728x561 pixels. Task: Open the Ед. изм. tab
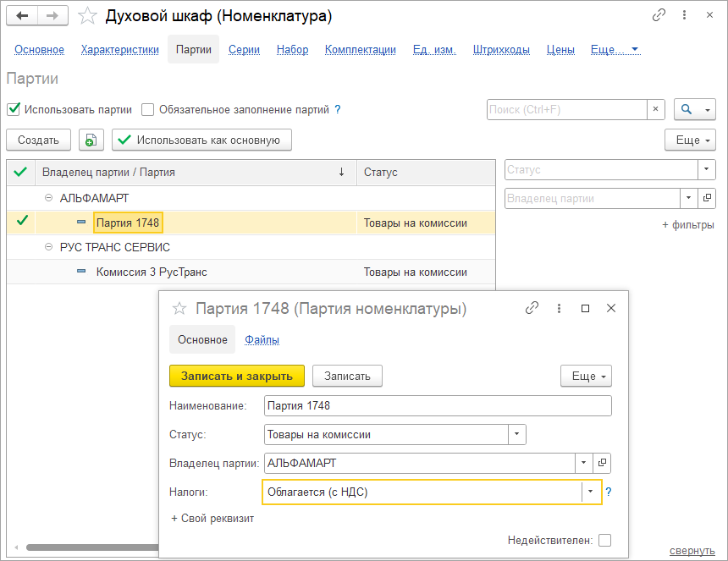coord(434,49)
